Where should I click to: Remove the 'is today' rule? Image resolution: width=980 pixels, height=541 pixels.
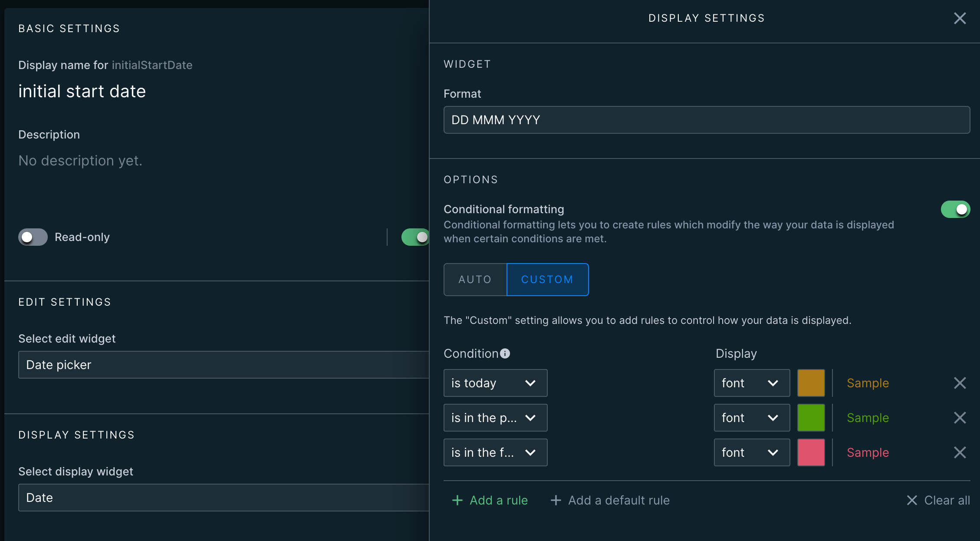(x=960, y=383)
